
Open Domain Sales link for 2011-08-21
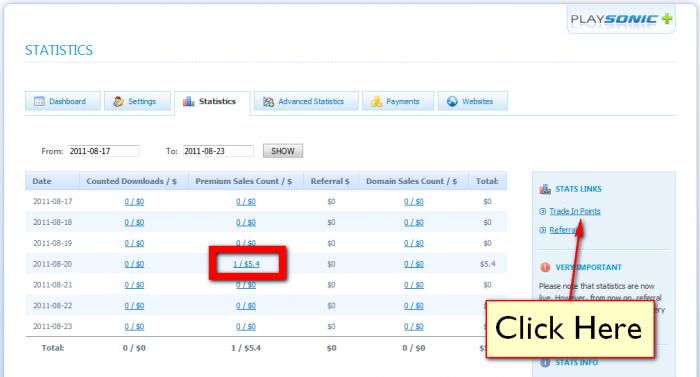[413, 285]
